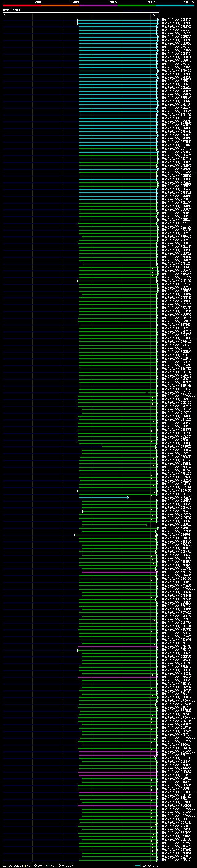
Task: Select UniRef100_B8BNP7 entry
Action: (177, 162)
